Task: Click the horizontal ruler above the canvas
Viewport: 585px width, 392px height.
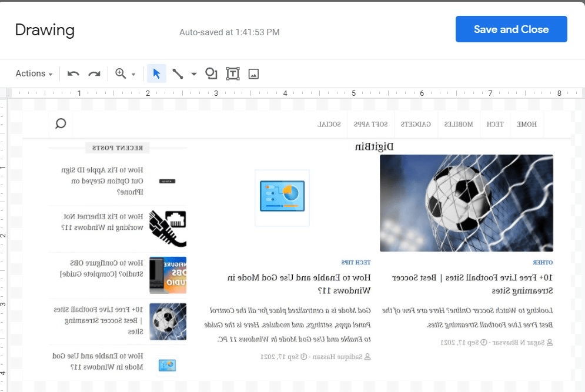Action: (x=294, y=93)
